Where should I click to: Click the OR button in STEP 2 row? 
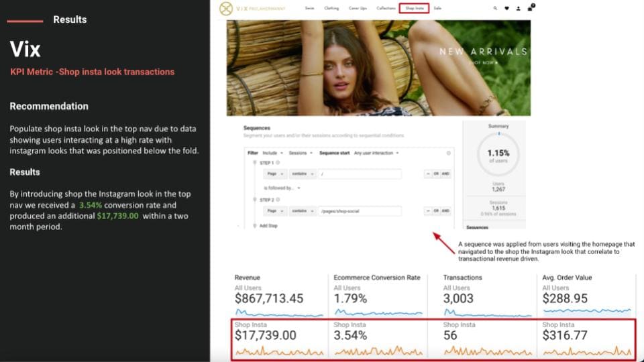click(x=436, y=211)
